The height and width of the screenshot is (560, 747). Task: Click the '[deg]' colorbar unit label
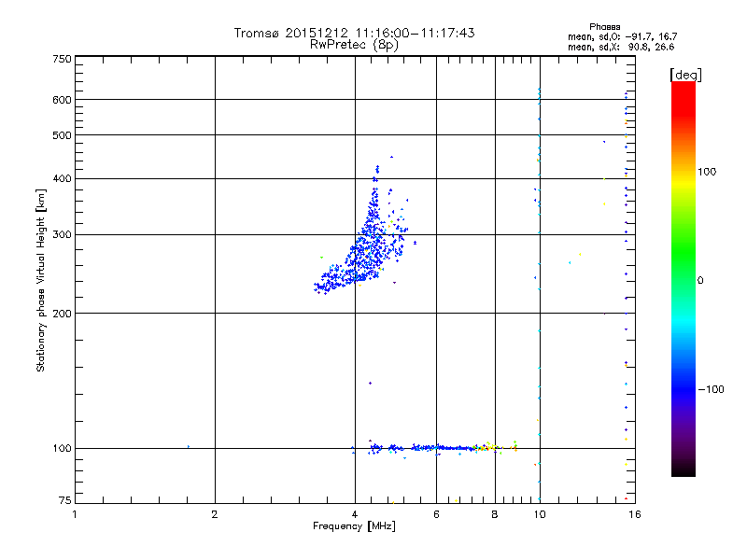(x=685, y=75)
